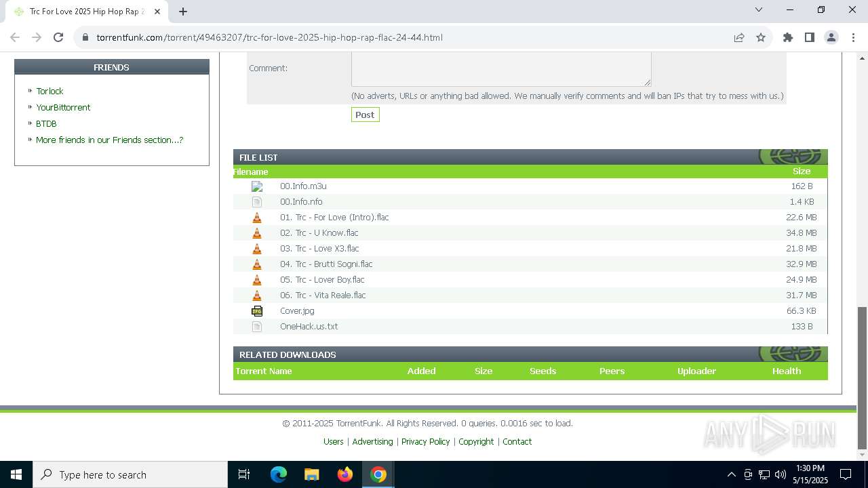
Task: Click the VLC icon beside 03. Trc - Love X3.flac
Action: [257, 249]
